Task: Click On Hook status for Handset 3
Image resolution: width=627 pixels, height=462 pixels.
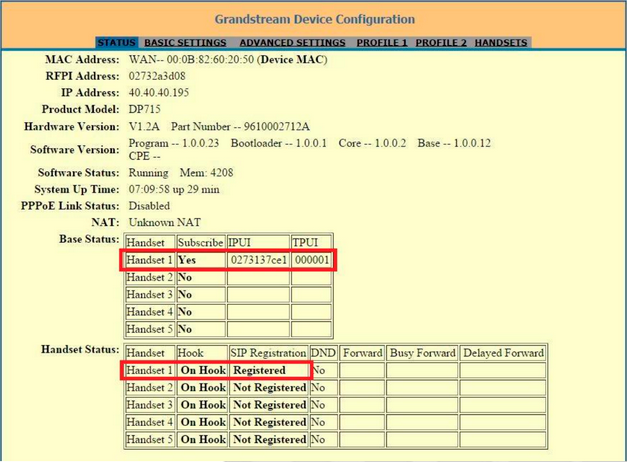Action: coord(203,405)
